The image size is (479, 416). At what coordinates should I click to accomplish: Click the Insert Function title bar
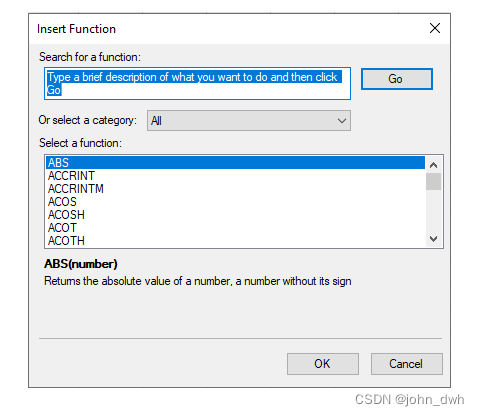pyautogui.click(x=227, y=29)
